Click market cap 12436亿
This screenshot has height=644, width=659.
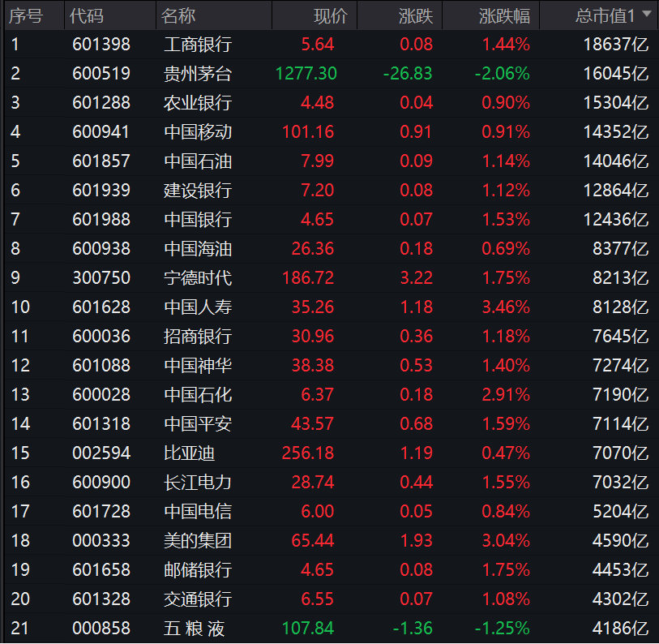pyautogui.click(x=616, y=219)
